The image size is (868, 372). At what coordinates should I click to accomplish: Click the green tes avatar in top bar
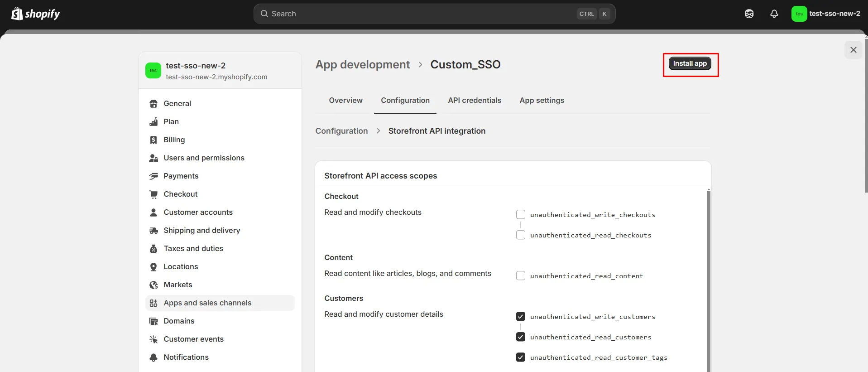pyautogui.click(x=799, y=14)
